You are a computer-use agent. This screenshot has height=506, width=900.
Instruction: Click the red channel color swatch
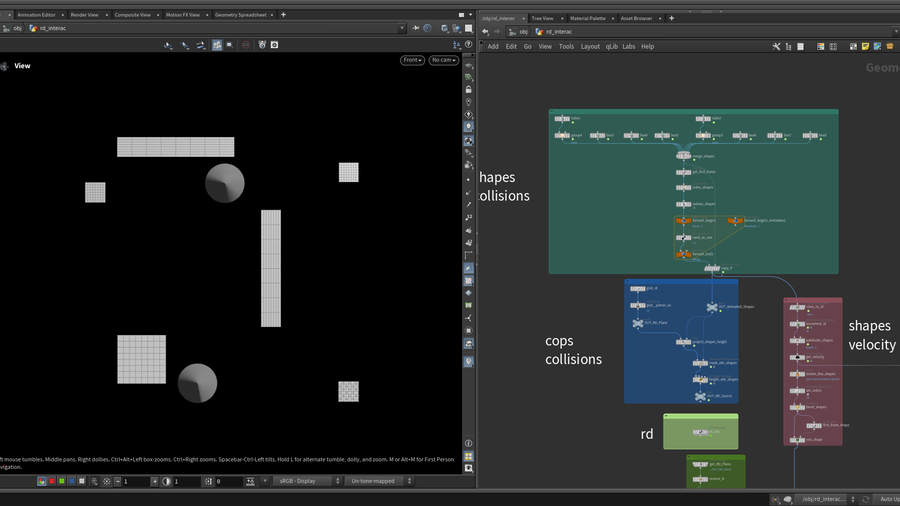[x=52, y=481]
